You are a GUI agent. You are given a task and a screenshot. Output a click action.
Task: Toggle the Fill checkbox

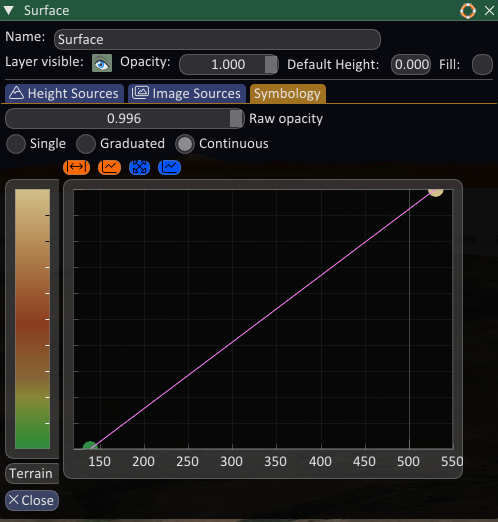[482, 64]
